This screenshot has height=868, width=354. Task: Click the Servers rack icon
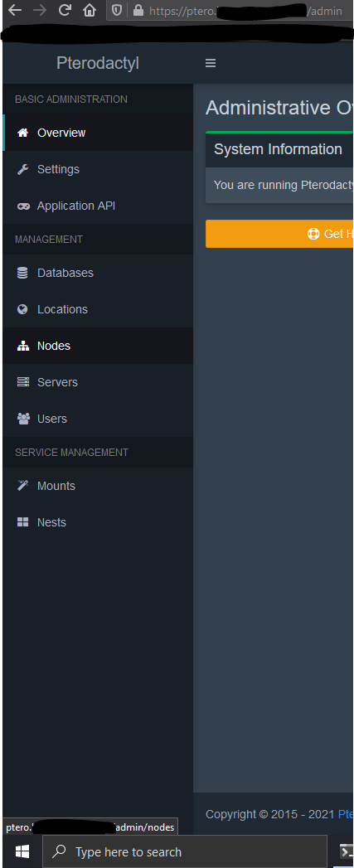[22, 382]
